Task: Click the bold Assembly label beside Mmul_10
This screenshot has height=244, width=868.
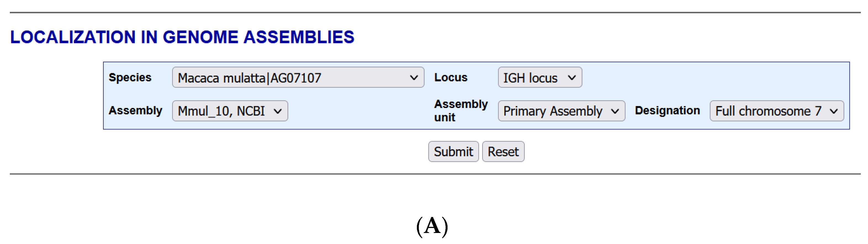Action: (x=135, y=110)
